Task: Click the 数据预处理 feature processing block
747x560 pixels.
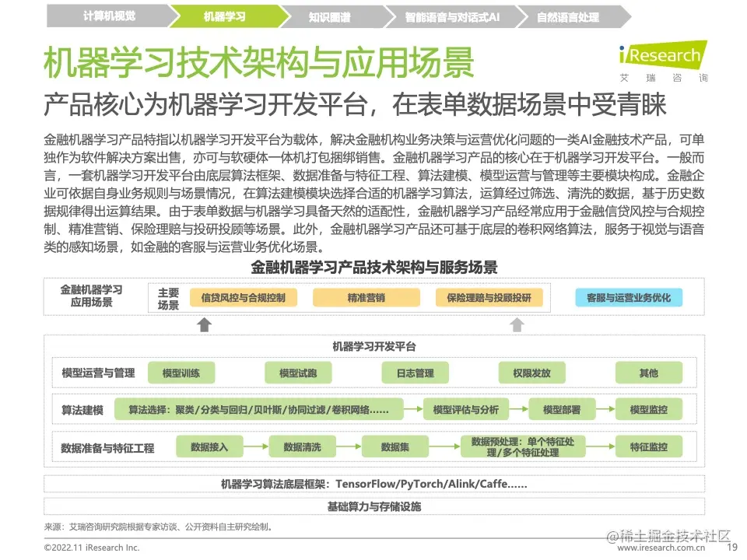Action: point(523,446)
